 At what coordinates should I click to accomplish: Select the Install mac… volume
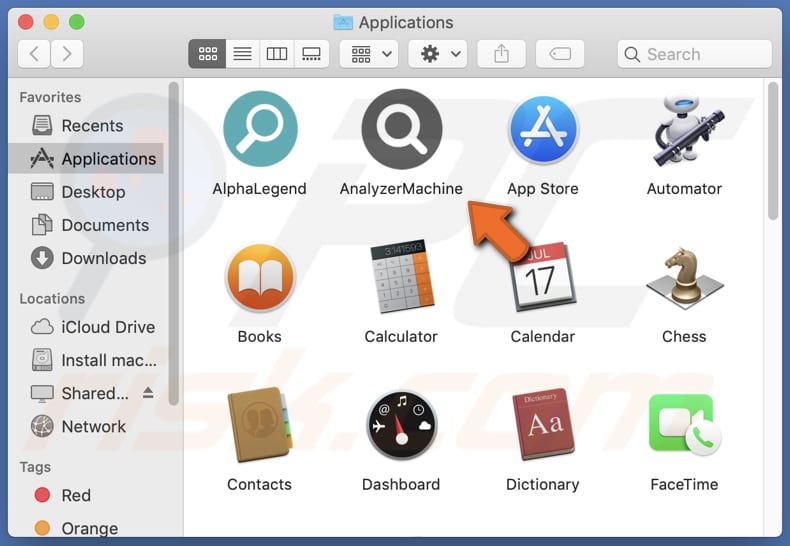[86, 360]
